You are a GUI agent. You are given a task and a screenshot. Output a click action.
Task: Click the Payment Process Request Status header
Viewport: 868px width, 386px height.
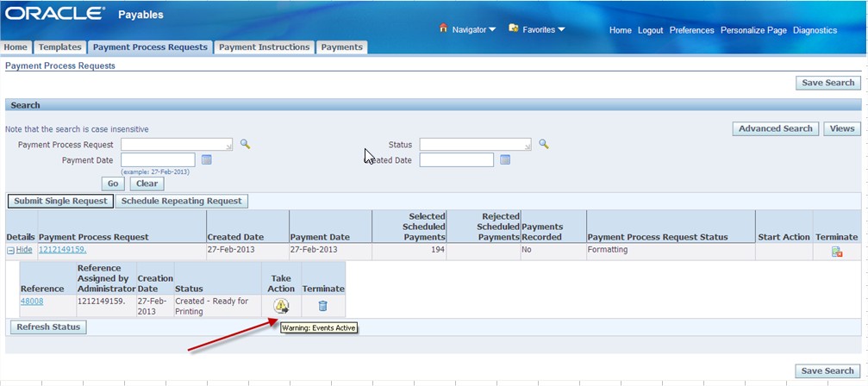click(658, 237)
